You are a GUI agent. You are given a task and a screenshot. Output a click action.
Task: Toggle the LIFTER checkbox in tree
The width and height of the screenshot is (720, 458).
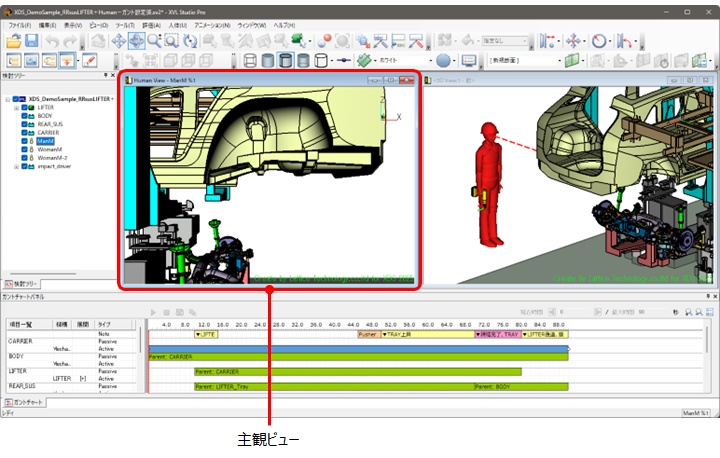click(x=26, y=107)
